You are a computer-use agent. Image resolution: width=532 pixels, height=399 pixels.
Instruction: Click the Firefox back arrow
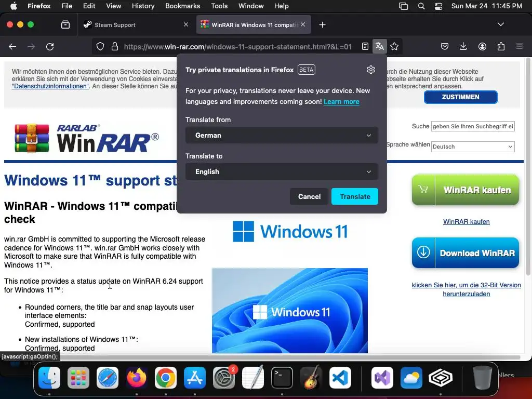pos(12,46)
